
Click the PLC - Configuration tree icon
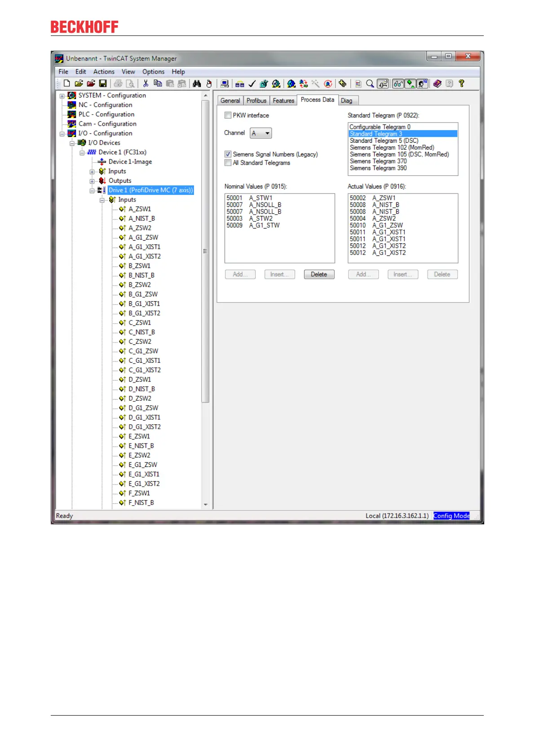coord(71,114)
